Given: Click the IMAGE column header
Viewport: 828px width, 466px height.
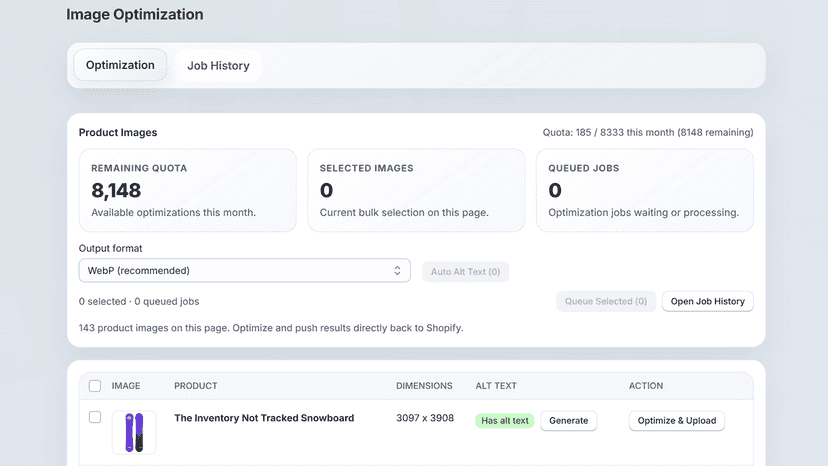Looking at the screenshot, I should pyautogui.click(x=126, y=386).
